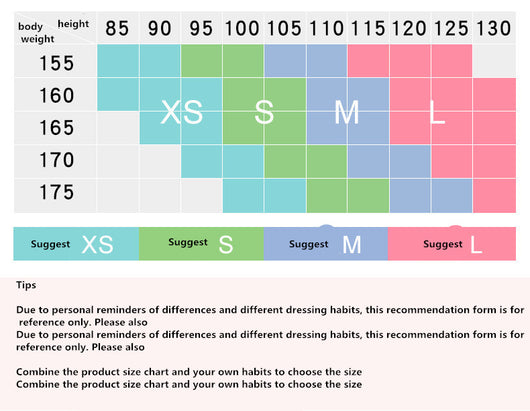Click the large white M in the chart
Viewport: 530px width, 411px height.
pyautogui.click(x=346, y=112)
